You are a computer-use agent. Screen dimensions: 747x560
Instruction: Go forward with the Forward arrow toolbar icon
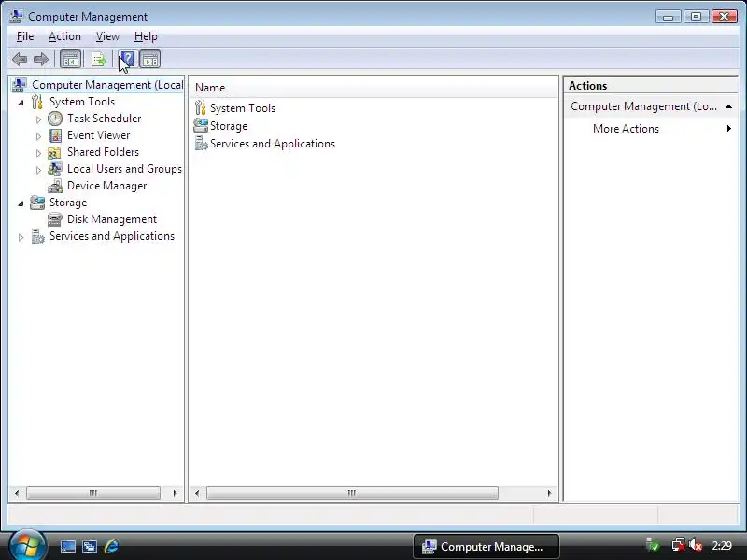41,60
